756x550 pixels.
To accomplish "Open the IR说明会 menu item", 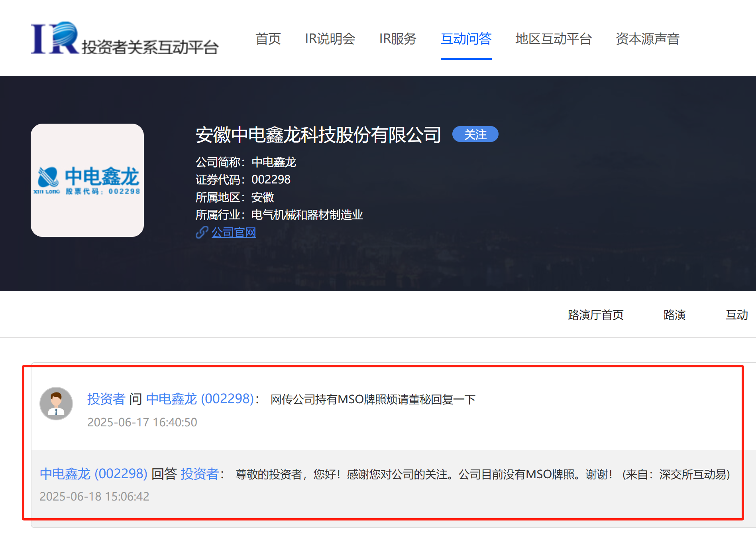I will [x=330, y=39].
